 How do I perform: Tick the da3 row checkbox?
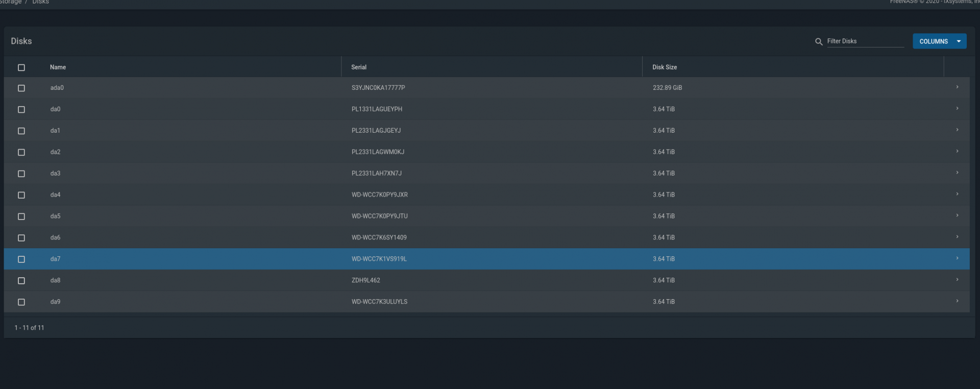pyautogui.click(x=21, y=174)
